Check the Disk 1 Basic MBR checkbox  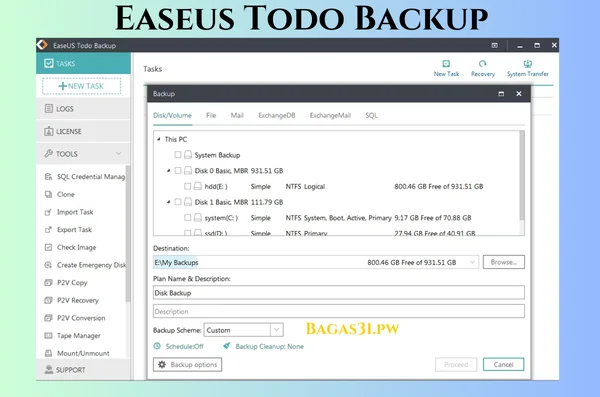tap(178, 202)
